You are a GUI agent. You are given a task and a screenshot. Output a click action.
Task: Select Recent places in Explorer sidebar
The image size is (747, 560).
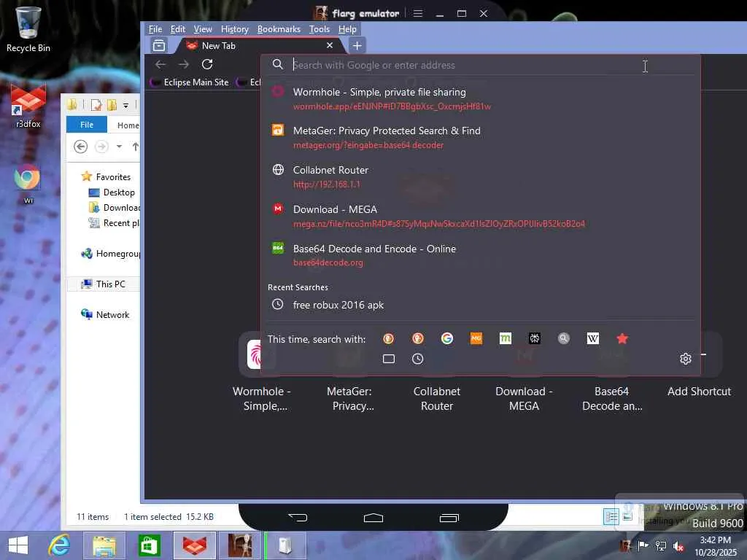point(114,223)
